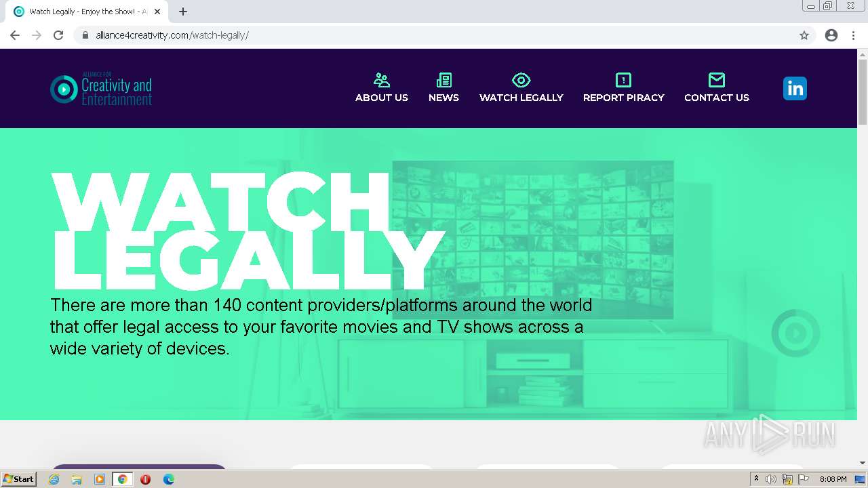This screenshot has width=868, height=488.
Task: Click ABOUT US menu label
Action: [x=382, y=98]
